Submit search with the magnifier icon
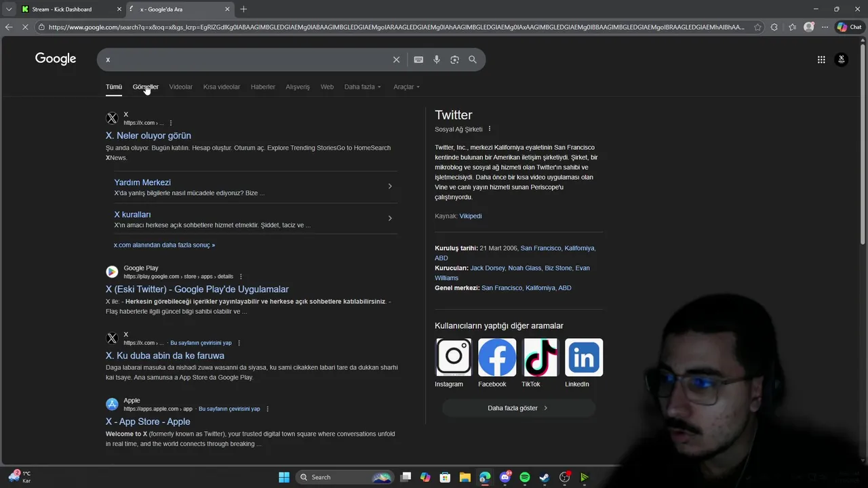Image resolution: width=868 pixels, height=488 pixels. point(473,60)
